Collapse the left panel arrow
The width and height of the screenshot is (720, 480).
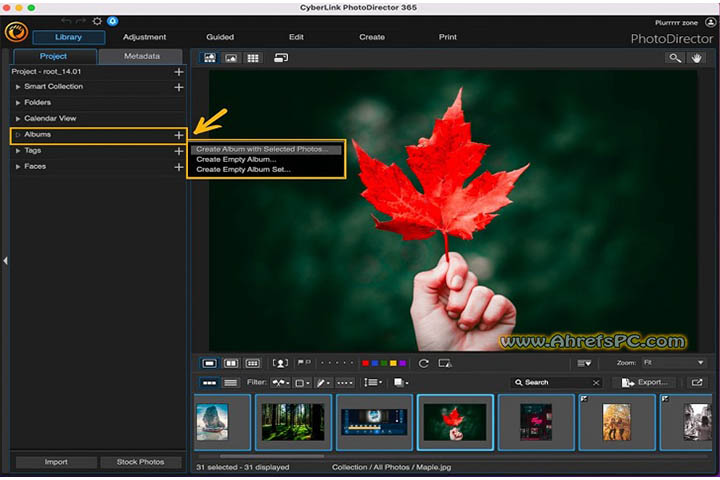(5, 261)
